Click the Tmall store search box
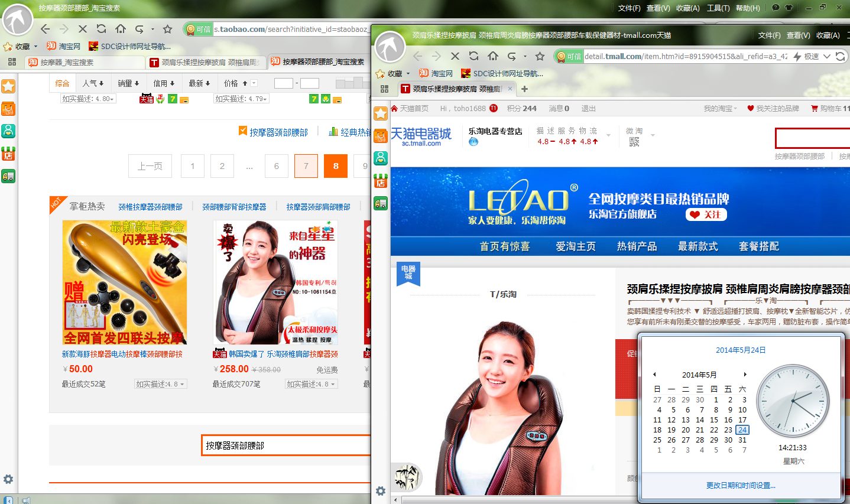Viewport: 850px width, 504px height. pos(812,138)
